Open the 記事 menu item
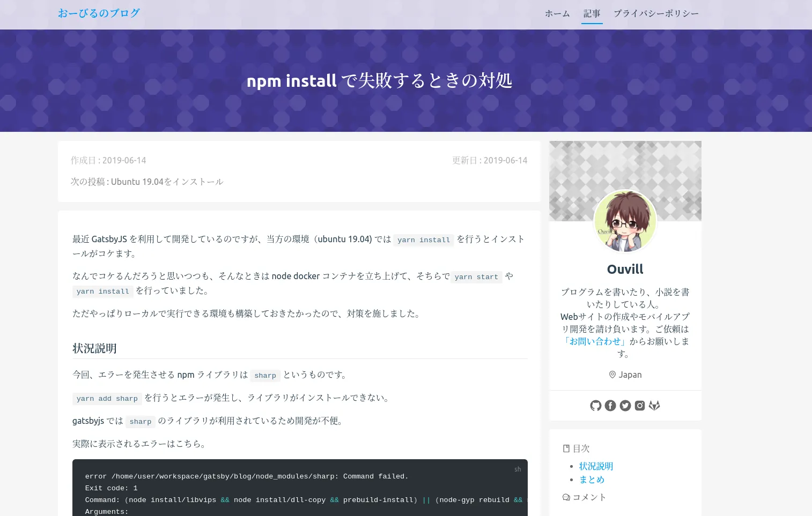 pos(592,13)
